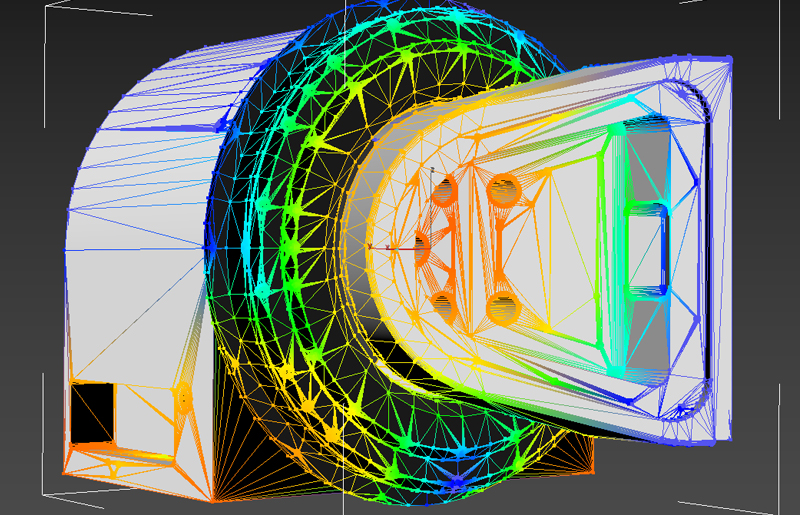Select the black square opening on the housing

pyautogui.click(x=92, y=413)
